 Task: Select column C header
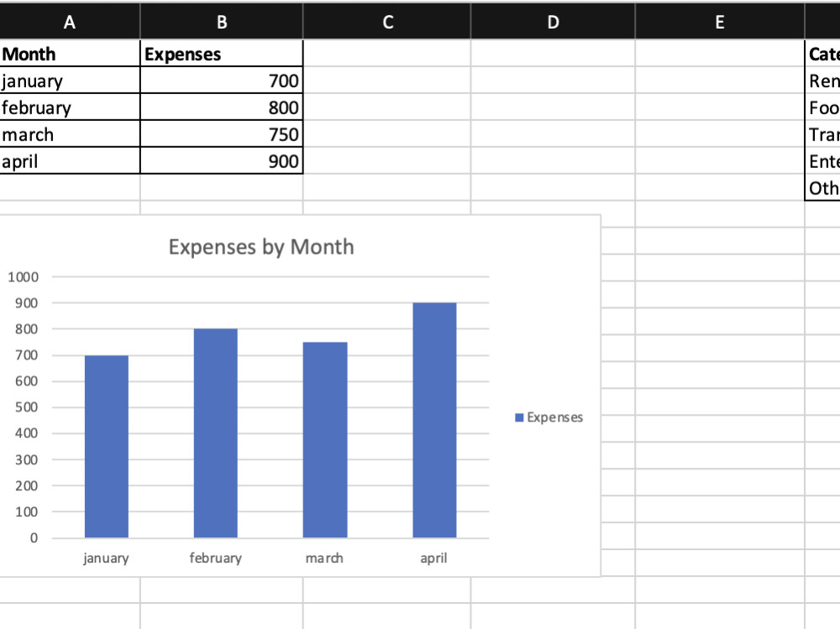click(387, 22)
